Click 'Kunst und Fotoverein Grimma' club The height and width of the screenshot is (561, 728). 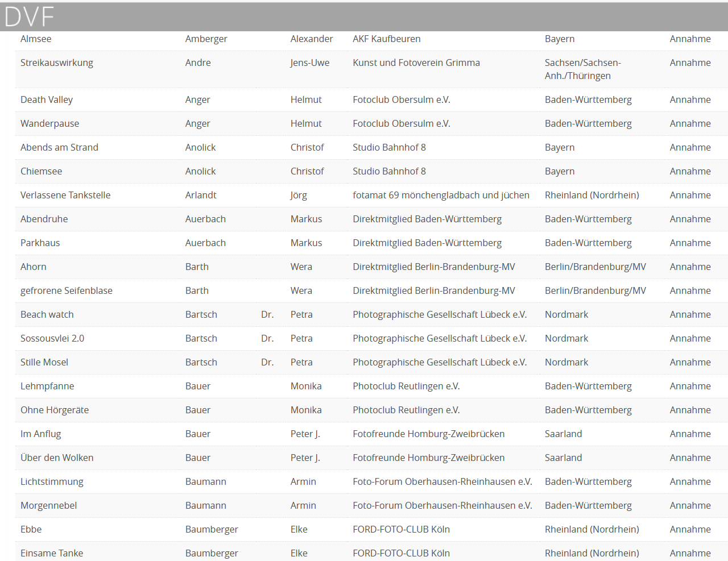coord(416,63)
